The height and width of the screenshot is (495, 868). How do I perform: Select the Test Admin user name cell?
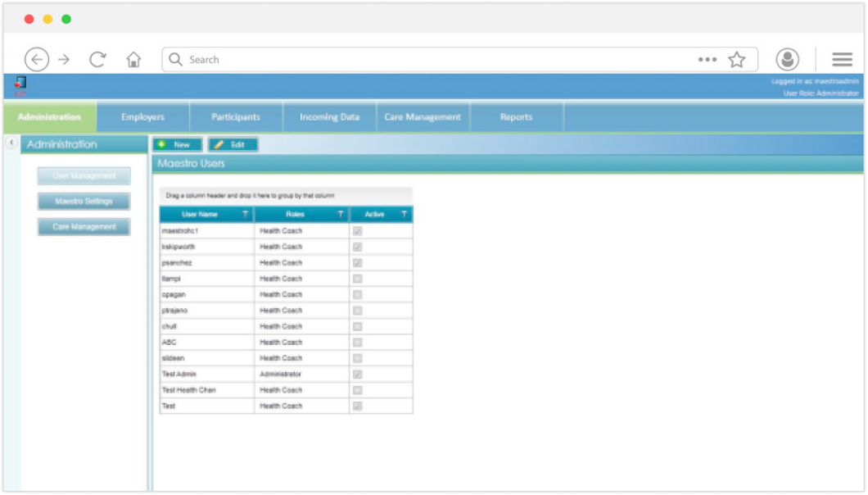[207, 375]
